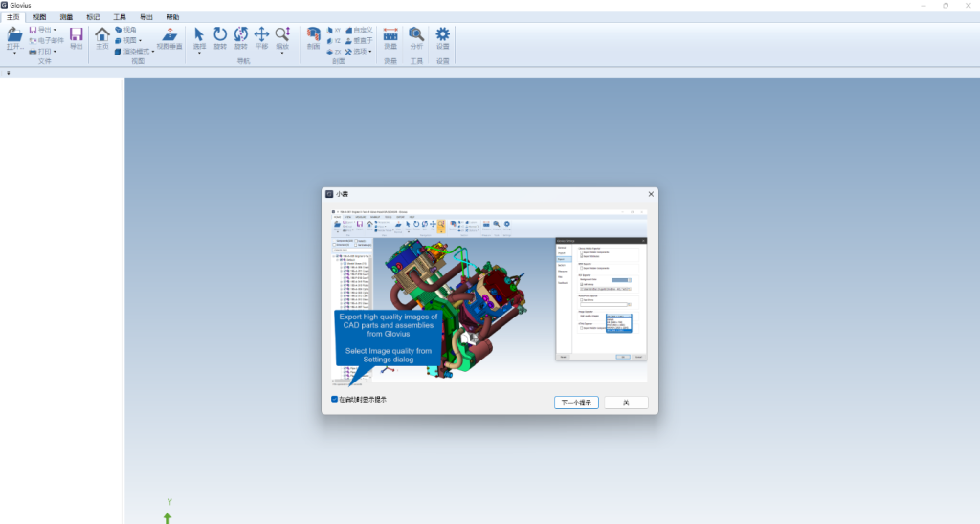Open Settings (设置) gear icon
This screenshot has height=524, width=980.
[443, 35]
